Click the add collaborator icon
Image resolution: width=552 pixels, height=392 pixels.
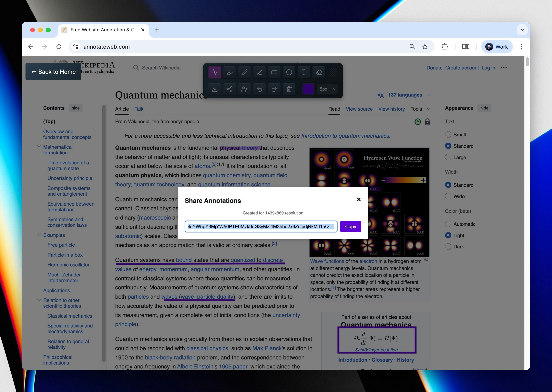(244, 89)
